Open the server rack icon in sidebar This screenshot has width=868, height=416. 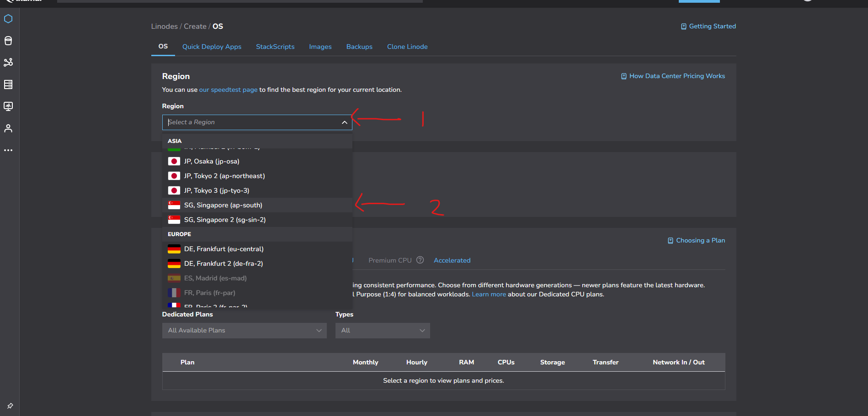pos(8,84)
